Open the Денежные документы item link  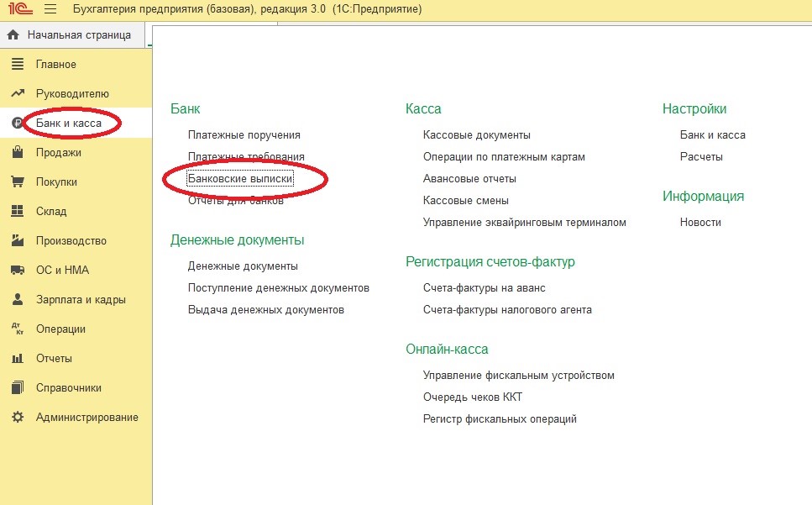click(243, 266)
